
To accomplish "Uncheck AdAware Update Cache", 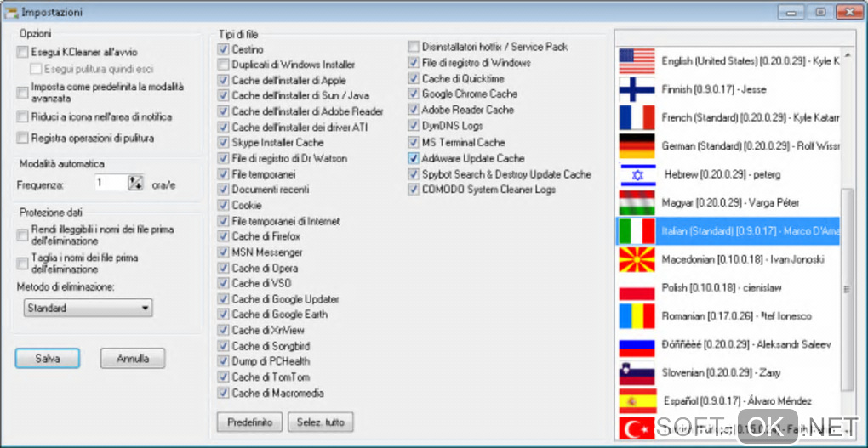I will 414,158.
